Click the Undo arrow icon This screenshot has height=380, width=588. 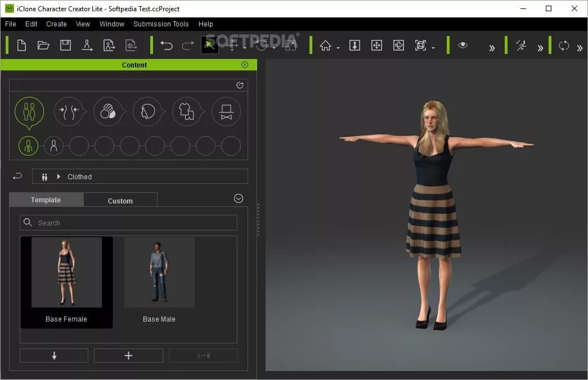pos(166,46)
